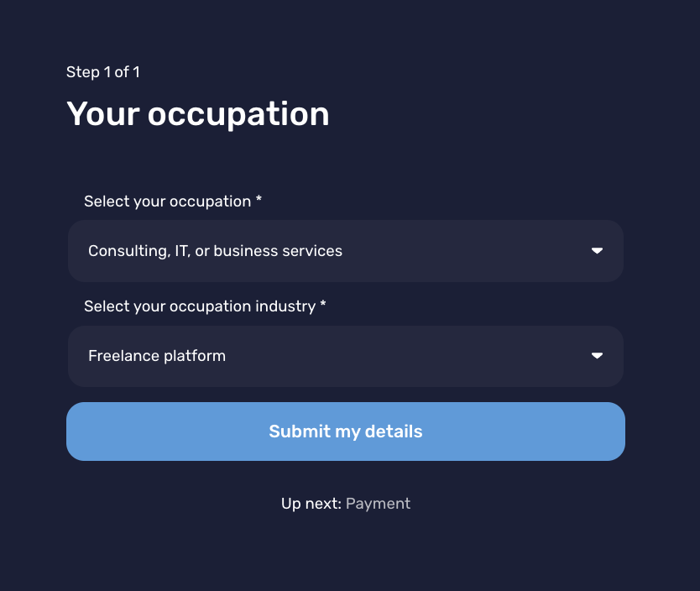Open the 'Select your occupation' dropdown
The height and width of the screenshot is (591, 700).
[346, 251]
